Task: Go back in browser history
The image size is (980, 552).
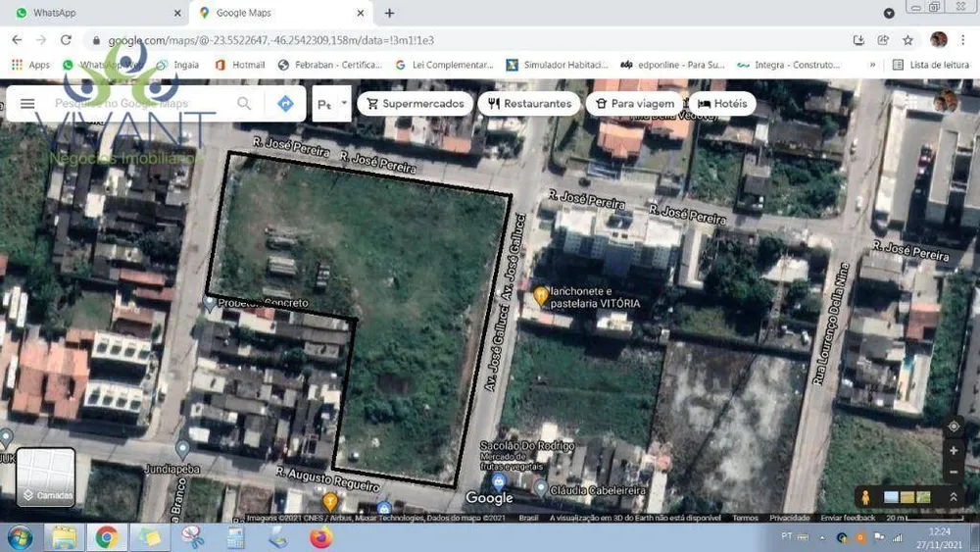Action: point(17,40)
